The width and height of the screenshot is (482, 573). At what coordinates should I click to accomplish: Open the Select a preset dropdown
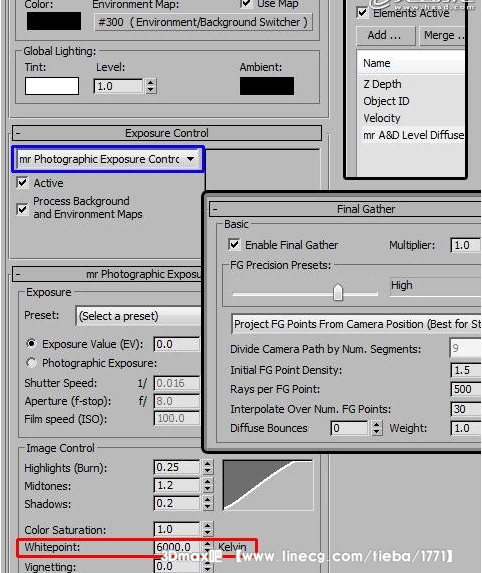tap(138, 316)
